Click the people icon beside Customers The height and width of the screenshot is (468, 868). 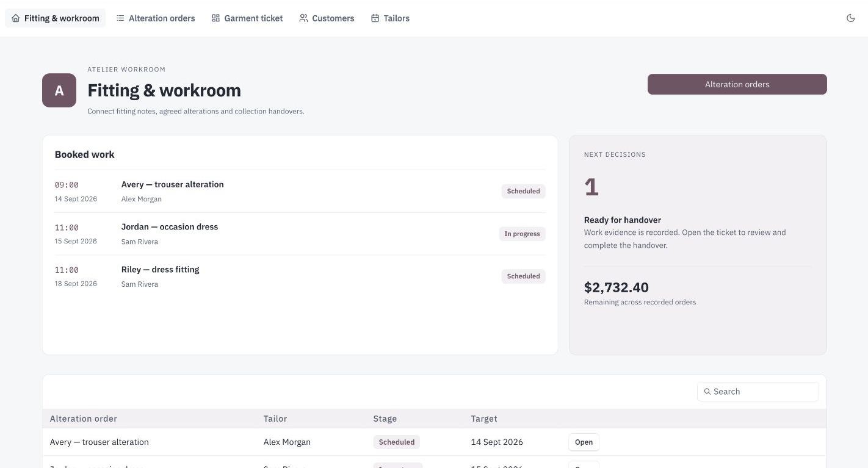click(303, 18)
